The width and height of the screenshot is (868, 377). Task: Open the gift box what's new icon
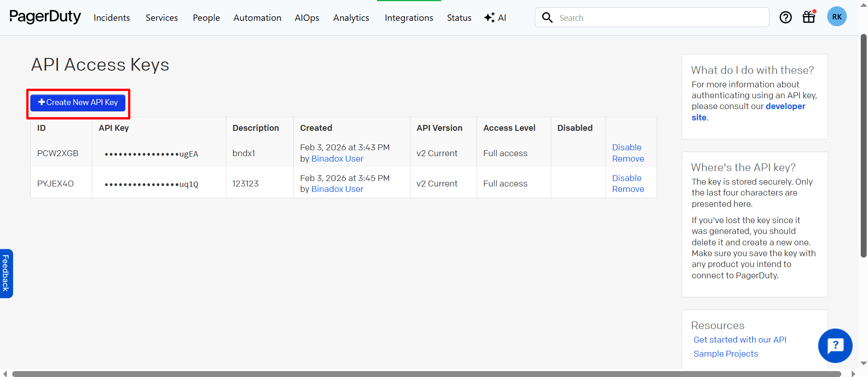click(809, 17)
